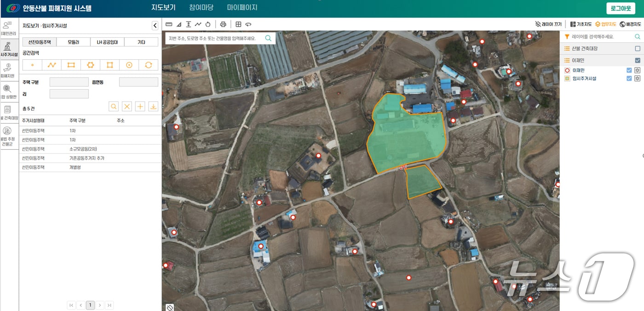Open settings gear for 임시주거시설 layer
This screenshot has height=311, width=644.
pos(637,79)
